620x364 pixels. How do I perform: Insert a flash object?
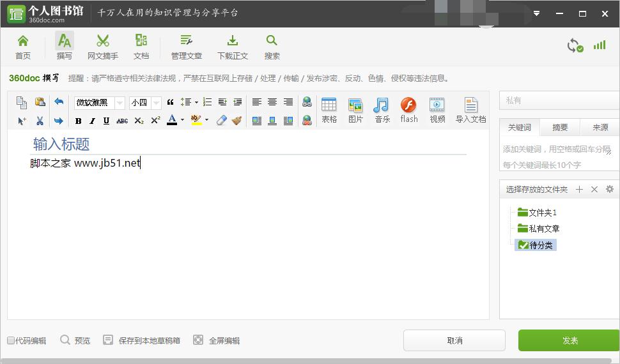pyautogui.click(x=409, y=110)
